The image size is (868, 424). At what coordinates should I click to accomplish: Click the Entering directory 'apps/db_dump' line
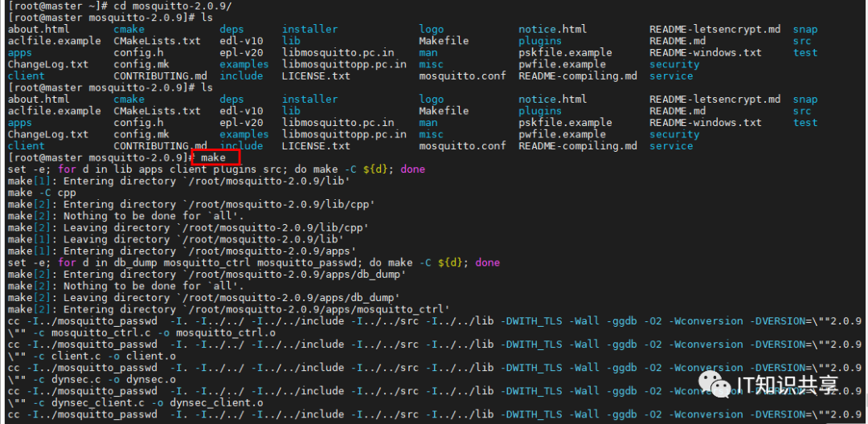207,274
